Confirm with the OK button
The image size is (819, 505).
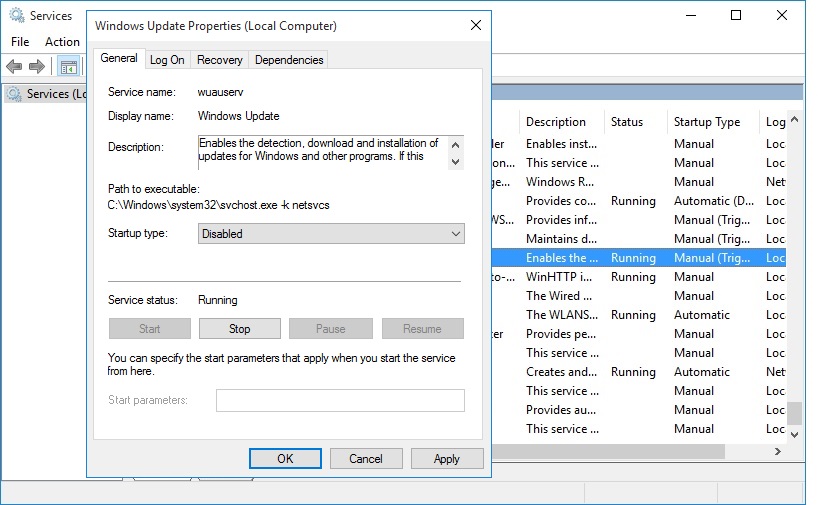click(285, 459)
